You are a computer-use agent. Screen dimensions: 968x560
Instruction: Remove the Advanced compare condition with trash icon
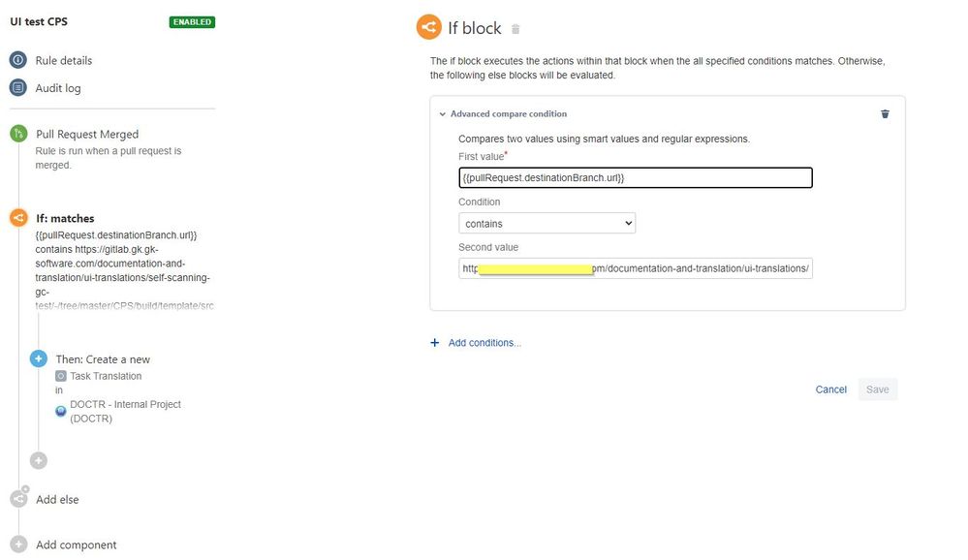coord(885,113)
